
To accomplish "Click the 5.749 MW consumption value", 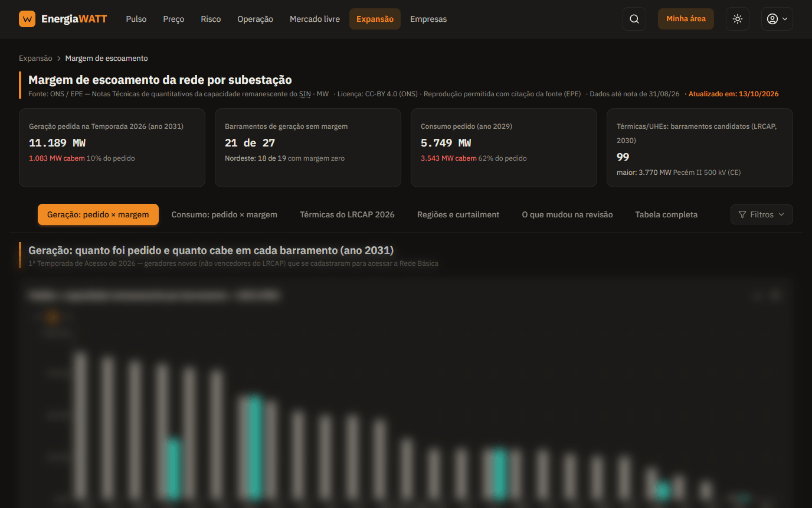I will point(446,143).
